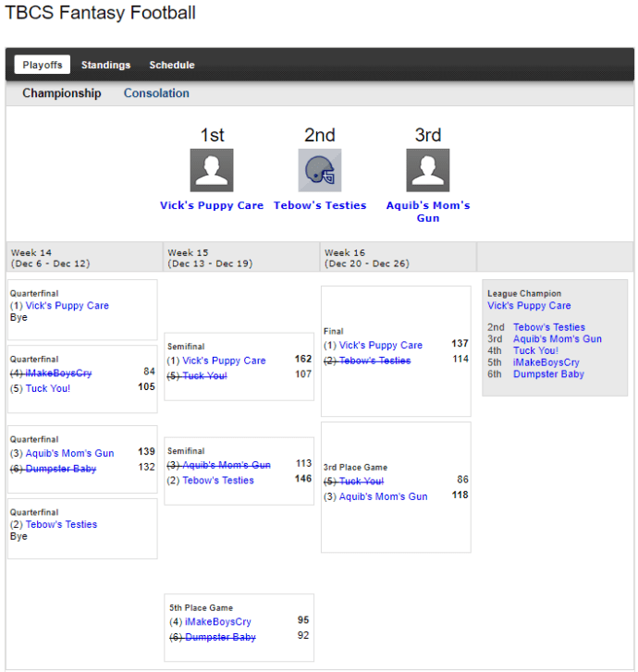Open League Champion Vick's Puppy Care link
The height and width of the screenshot is (672, 638).
(529, 306)
